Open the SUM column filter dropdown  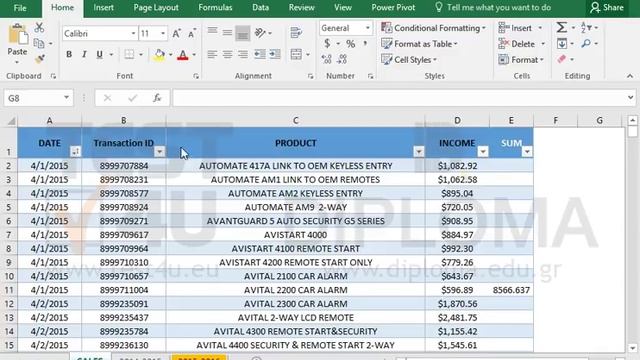(x=527, y=152)
